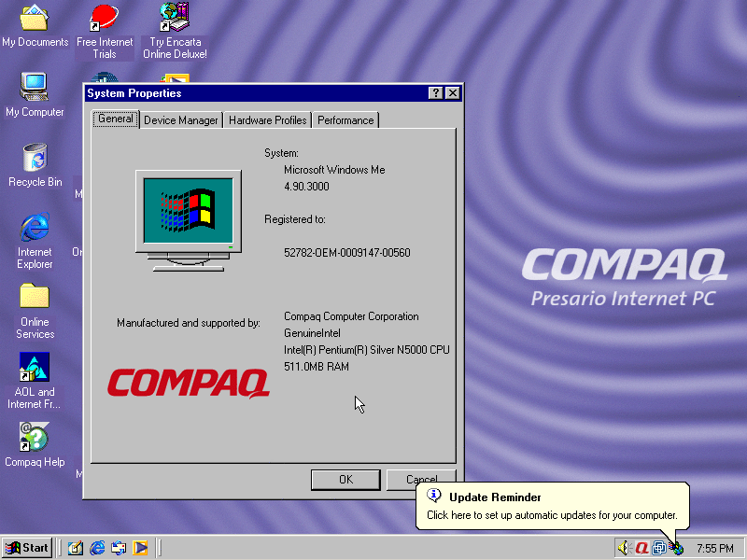Switch to the General tab
The image size is (747, 560).
(115, 119)
